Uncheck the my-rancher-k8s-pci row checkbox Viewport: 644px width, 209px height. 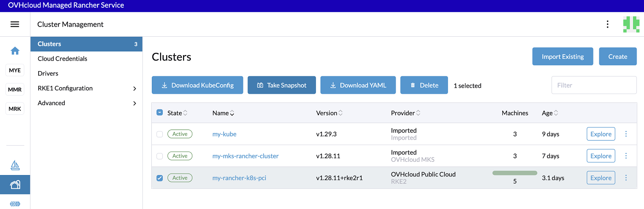coord(160,178)
